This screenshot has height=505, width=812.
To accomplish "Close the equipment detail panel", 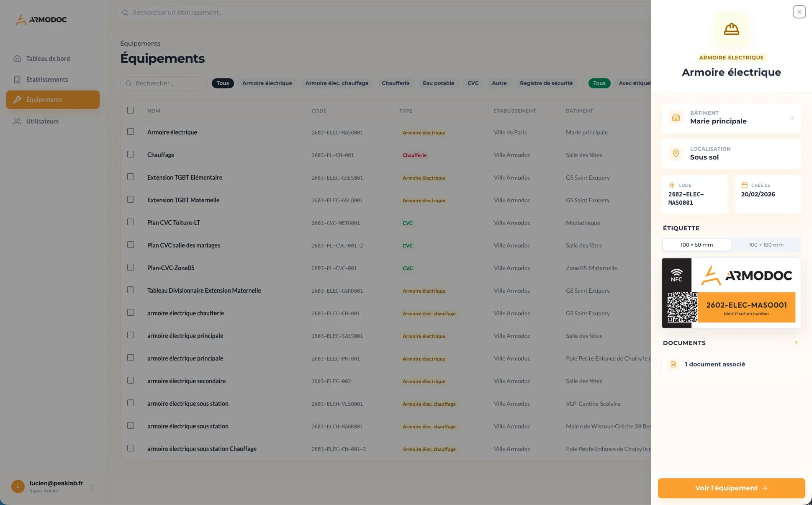I will (x=799, y=12).
